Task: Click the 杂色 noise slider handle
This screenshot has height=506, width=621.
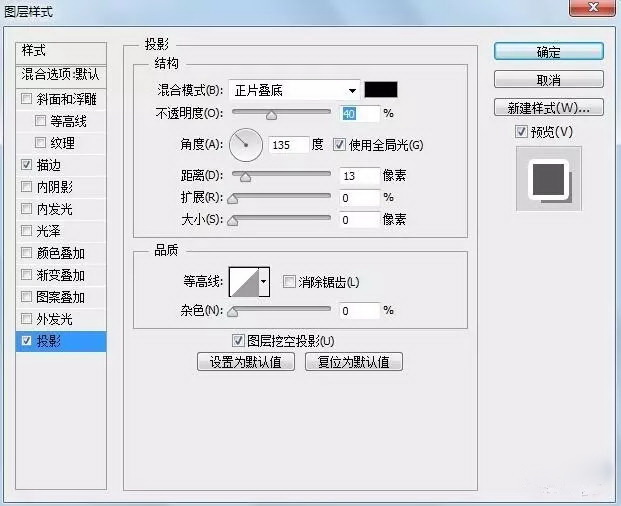Action: [233, 312]
